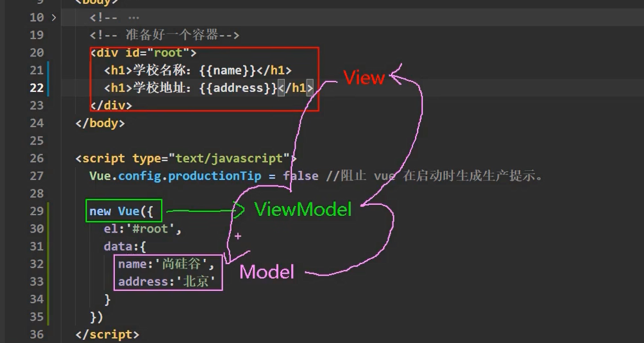Click line number 32 in the gutter

[37, 264]
